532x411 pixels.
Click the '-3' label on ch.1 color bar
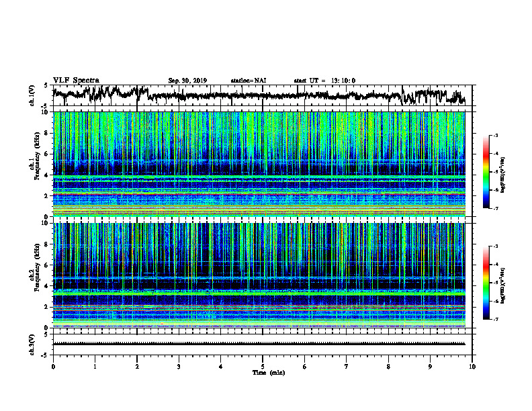(496, 135)
